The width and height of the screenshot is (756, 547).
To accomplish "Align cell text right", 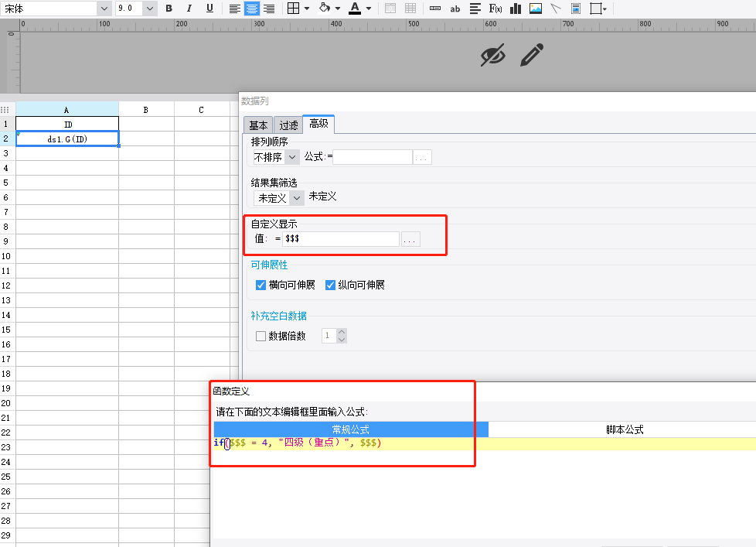I will click(269, 9).
